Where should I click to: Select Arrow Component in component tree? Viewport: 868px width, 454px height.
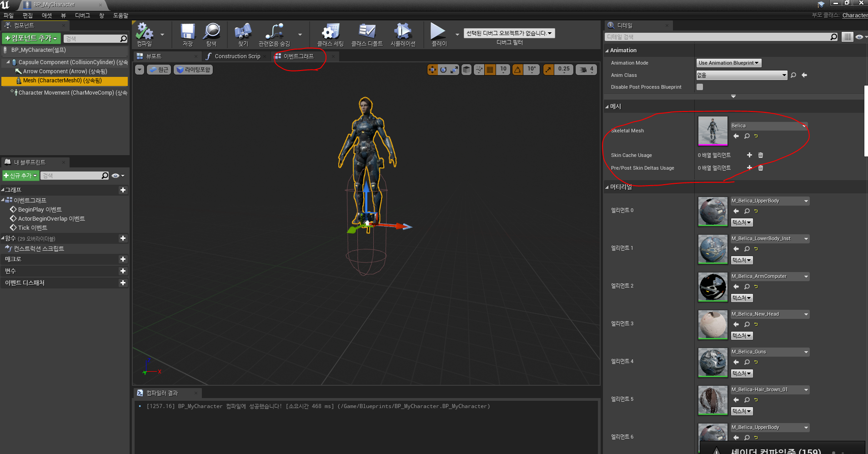click(65, 71)
